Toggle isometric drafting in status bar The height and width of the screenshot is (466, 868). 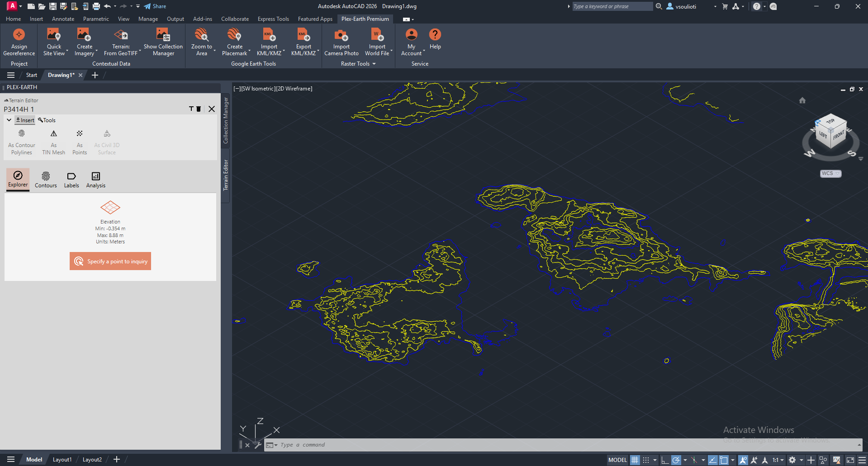coord(694,460)
